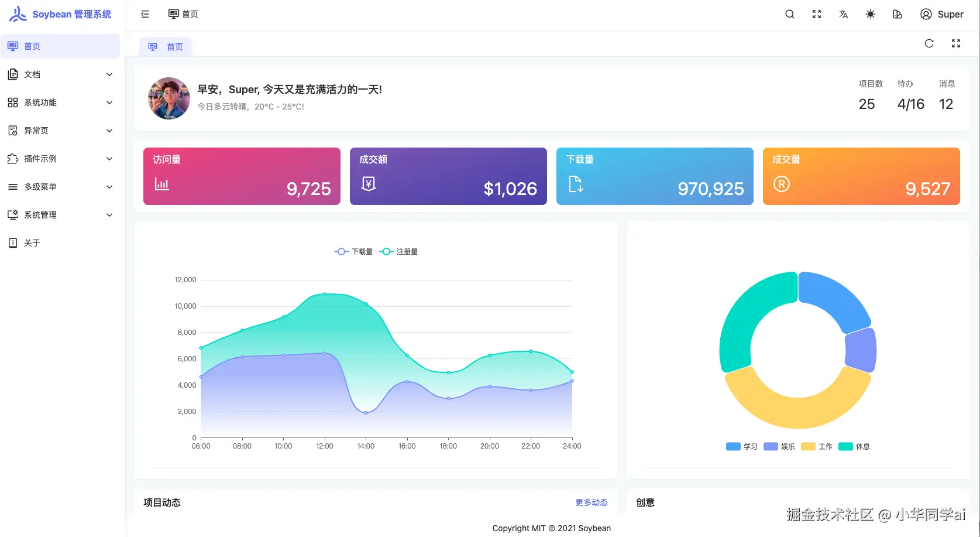
Task: Expand the 多级菜单 chevron
Action: tap(109, 187)
